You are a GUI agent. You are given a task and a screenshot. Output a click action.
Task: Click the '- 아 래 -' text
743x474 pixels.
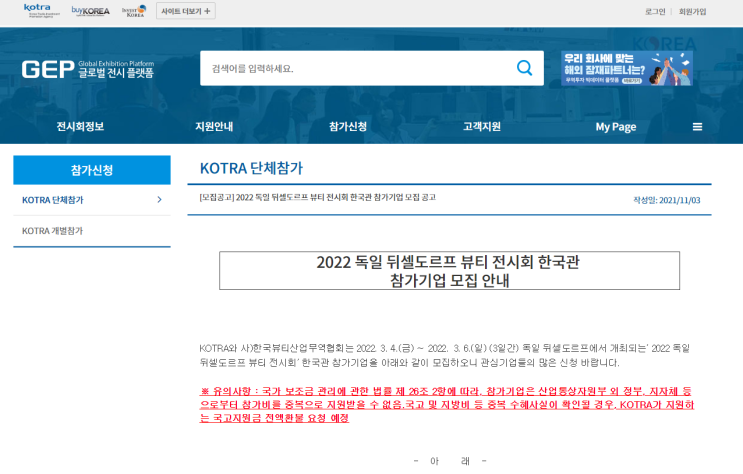pyautogui.click(x=450, y=461)
